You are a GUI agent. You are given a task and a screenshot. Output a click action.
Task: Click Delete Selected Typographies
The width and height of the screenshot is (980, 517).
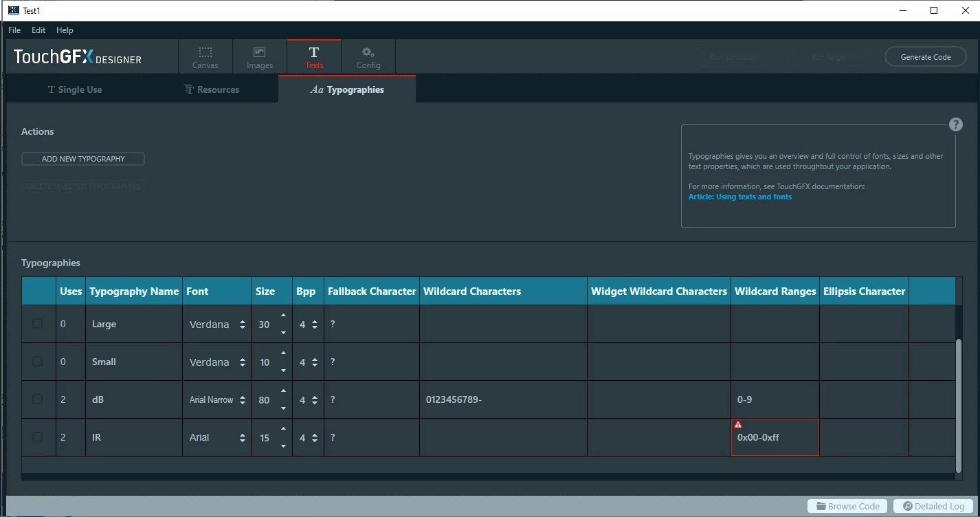[83, 186]
